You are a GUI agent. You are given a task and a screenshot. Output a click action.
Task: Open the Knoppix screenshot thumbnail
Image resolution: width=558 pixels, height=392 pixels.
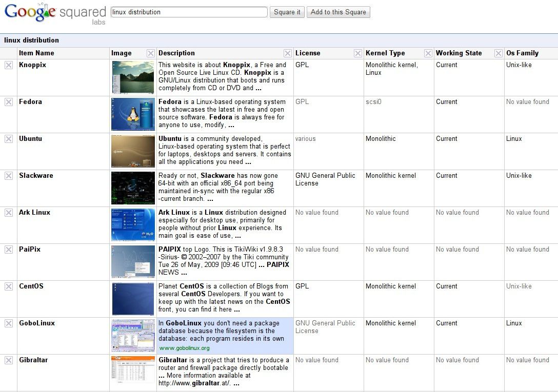click(x=133, y=77)
